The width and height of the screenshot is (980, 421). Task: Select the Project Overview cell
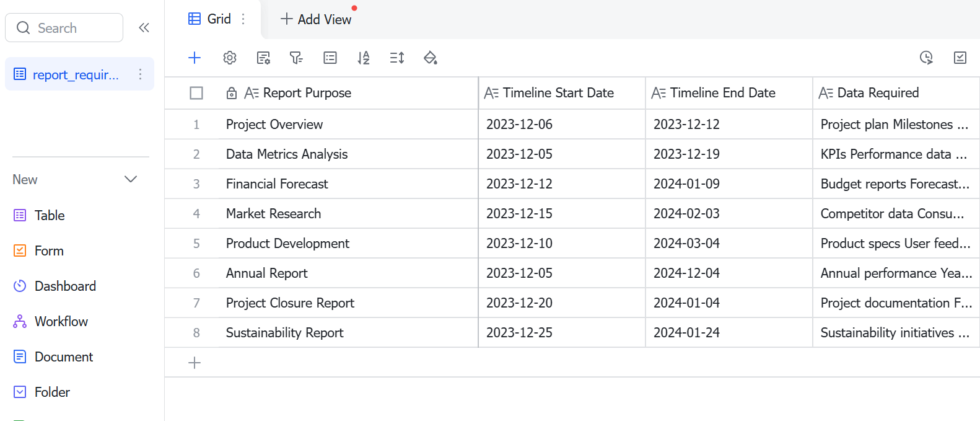(348, 125)
